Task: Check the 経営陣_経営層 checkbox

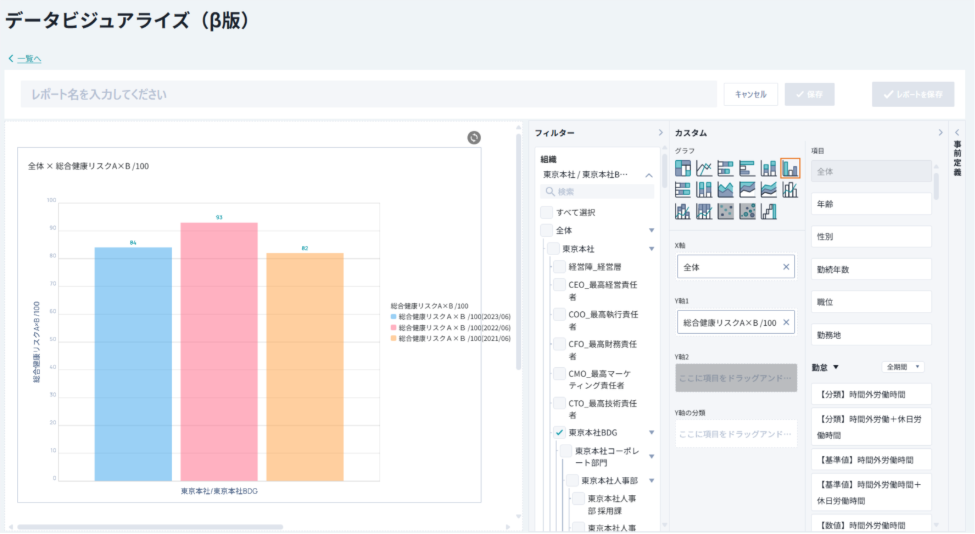Action: point(559,266)
